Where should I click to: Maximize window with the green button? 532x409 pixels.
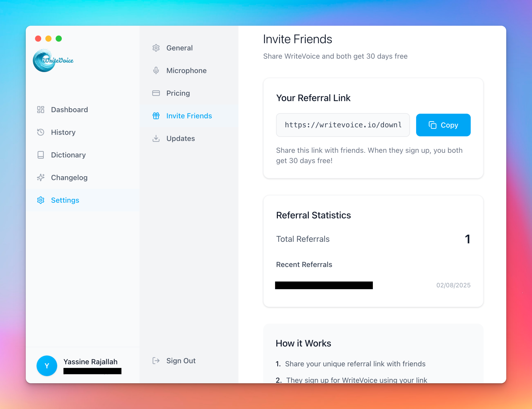pos(59,39)
